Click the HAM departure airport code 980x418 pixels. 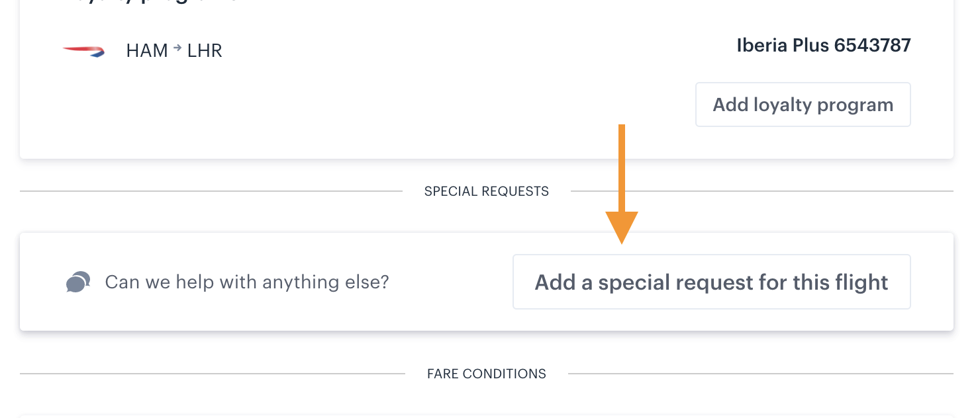(147, 51)
